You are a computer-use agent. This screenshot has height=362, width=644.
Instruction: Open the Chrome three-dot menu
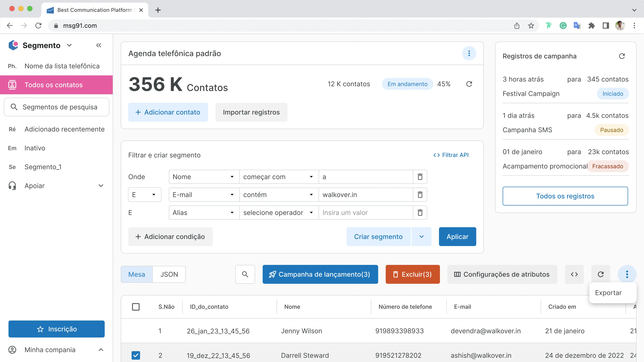pos(634,25)
